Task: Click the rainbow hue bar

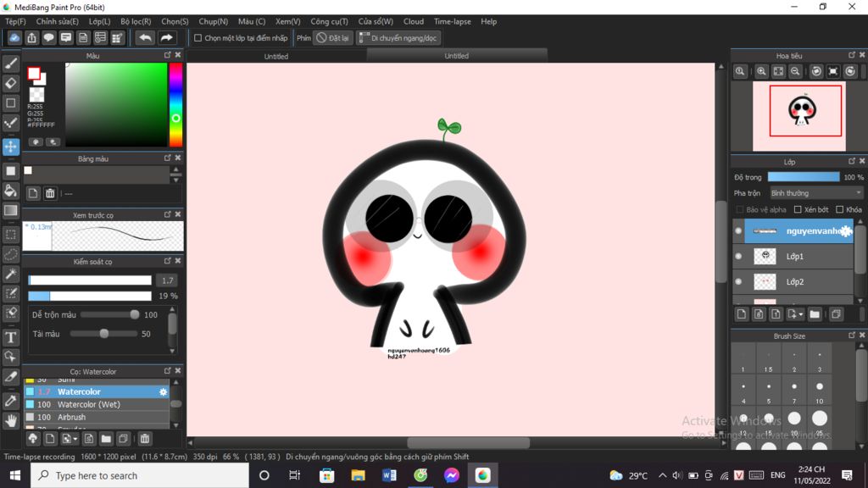Action: click(x=176, y=104)
